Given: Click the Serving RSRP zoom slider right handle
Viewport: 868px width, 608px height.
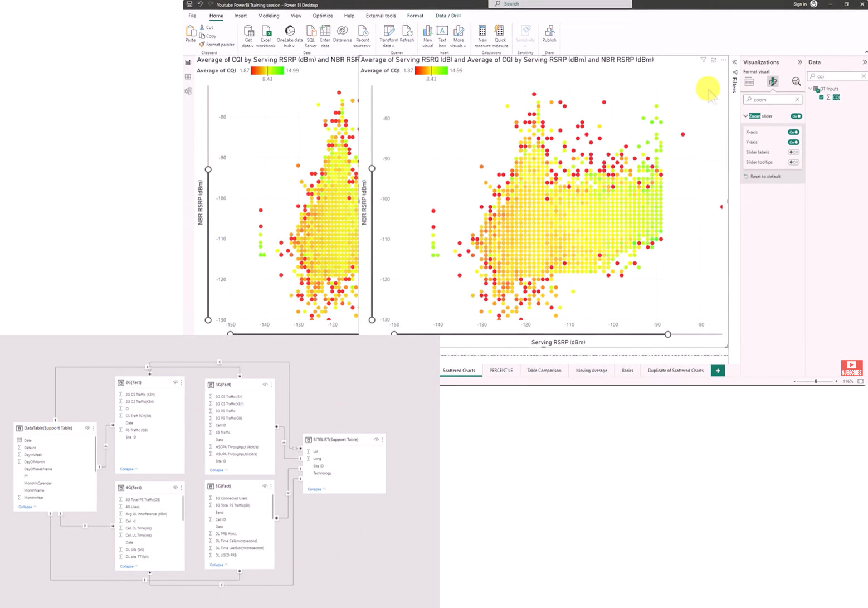Looking at the screenshot, I should (x=667, y=334).
